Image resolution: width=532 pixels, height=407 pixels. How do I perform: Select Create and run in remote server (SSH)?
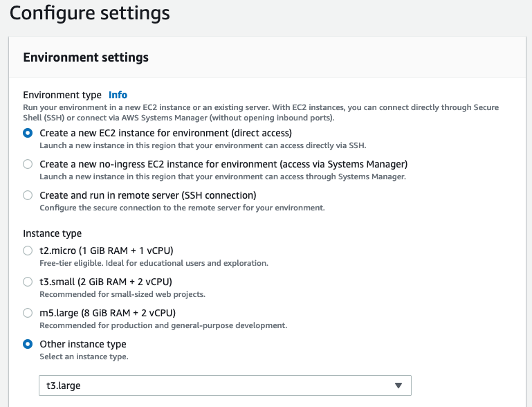coord(28,195)
